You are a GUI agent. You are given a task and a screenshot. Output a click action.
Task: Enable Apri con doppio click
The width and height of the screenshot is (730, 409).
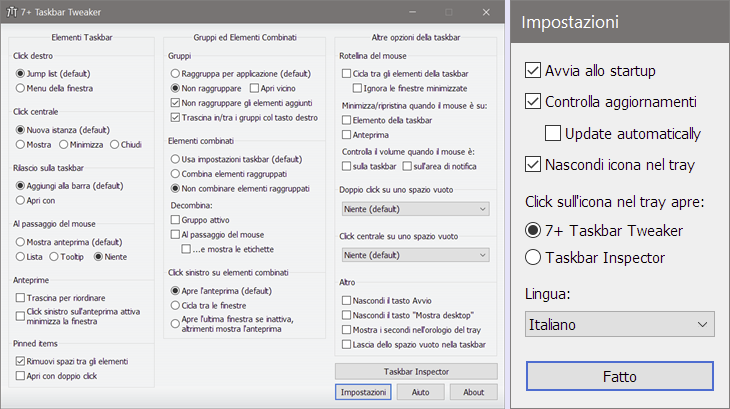(x=20, y=376)
